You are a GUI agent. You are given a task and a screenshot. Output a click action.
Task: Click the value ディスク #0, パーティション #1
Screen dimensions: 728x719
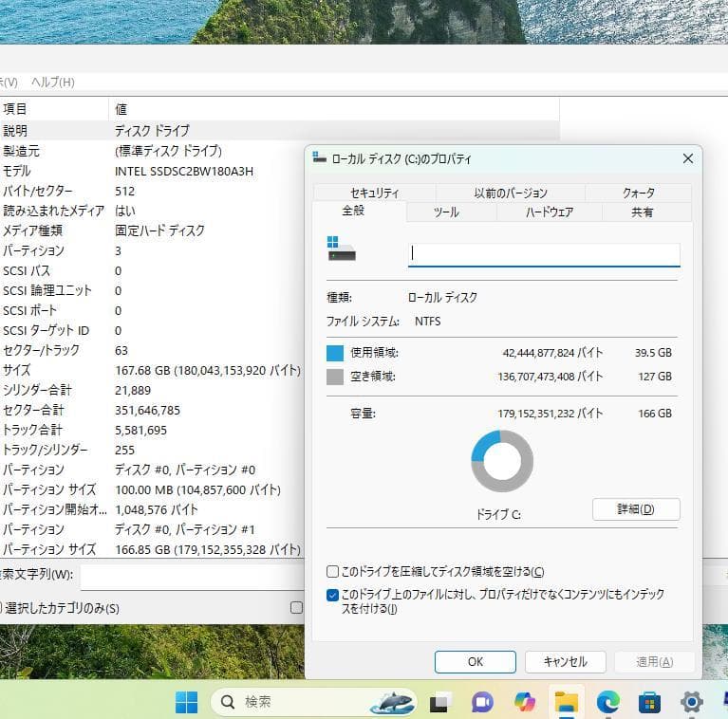click(x=185, y=529)
